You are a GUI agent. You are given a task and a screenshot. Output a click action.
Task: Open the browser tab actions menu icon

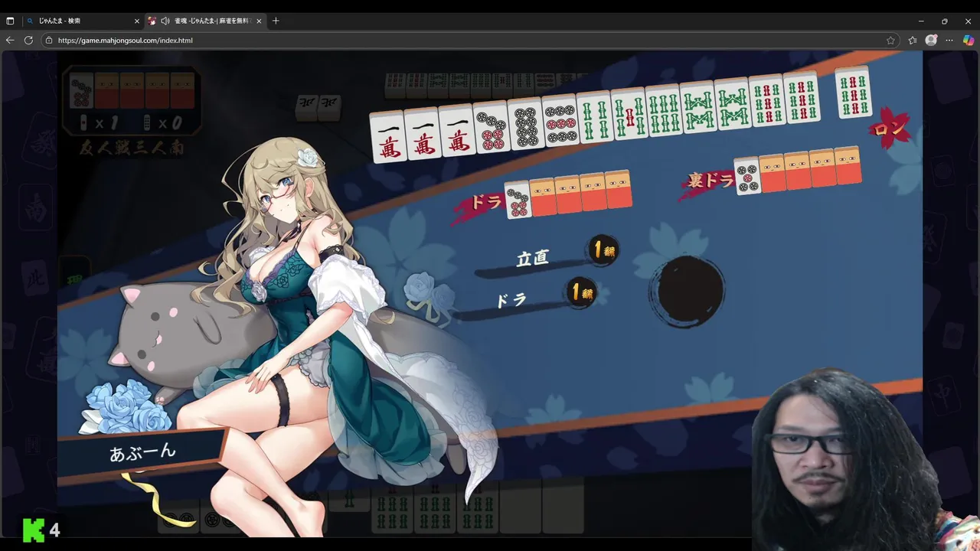coord(10,21)
